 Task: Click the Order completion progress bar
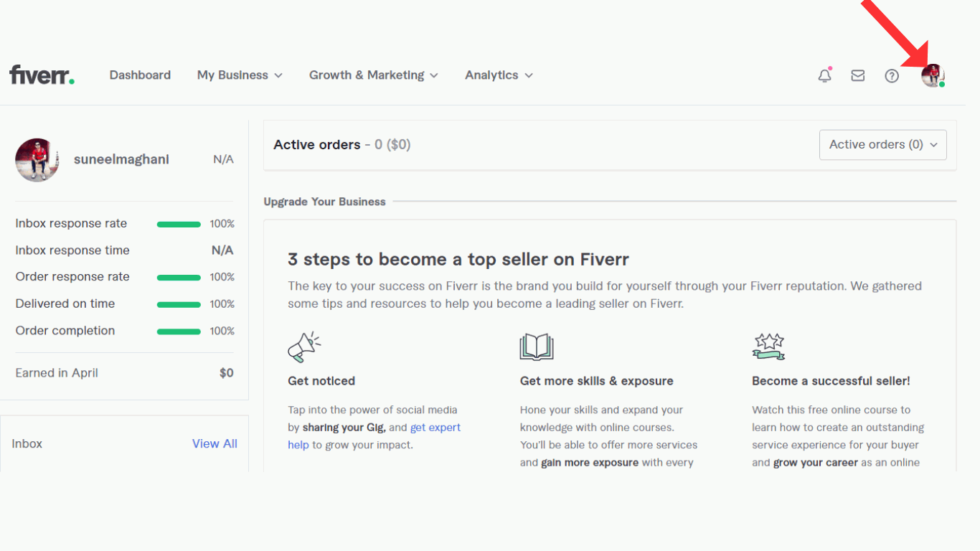179,331
